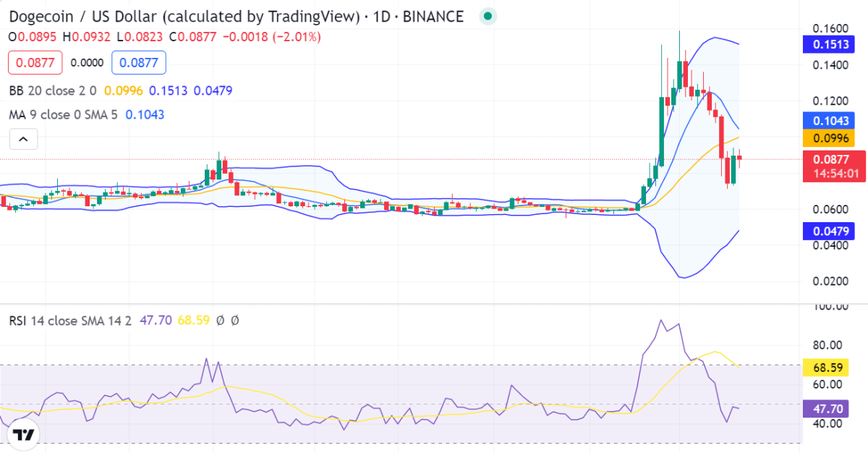Click the 0.0479 lower band price tag
Viewport: 868px width, 453px height.
click(828, 232)
